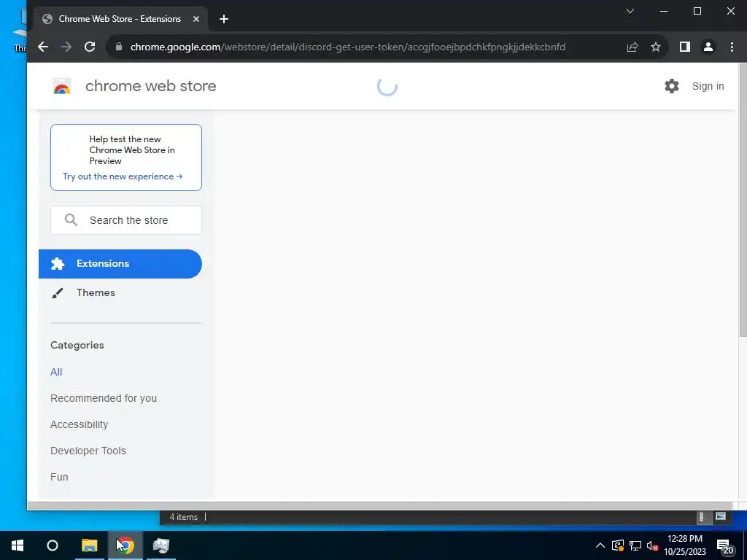Click the network tray icon
Image resolution: width=747 pixels, height=560 pixels.
635,545
